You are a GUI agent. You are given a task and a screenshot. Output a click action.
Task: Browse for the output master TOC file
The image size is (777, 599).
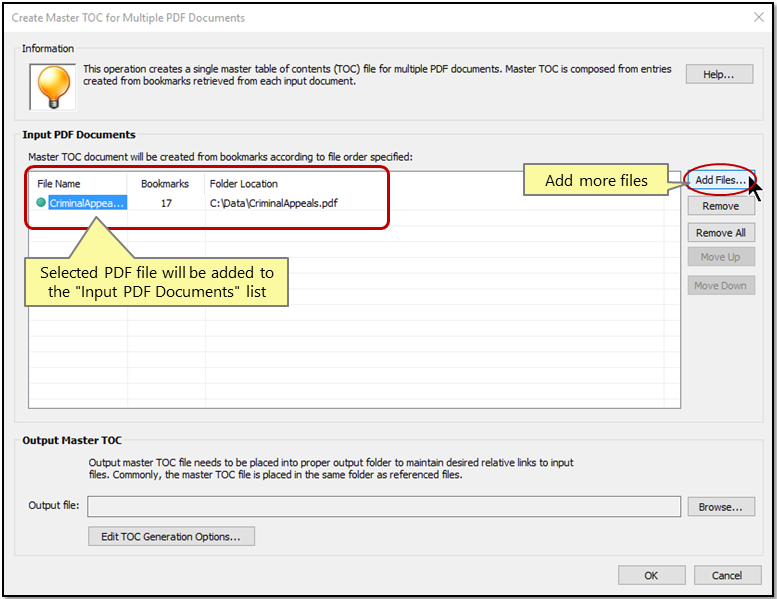[720, 507]
